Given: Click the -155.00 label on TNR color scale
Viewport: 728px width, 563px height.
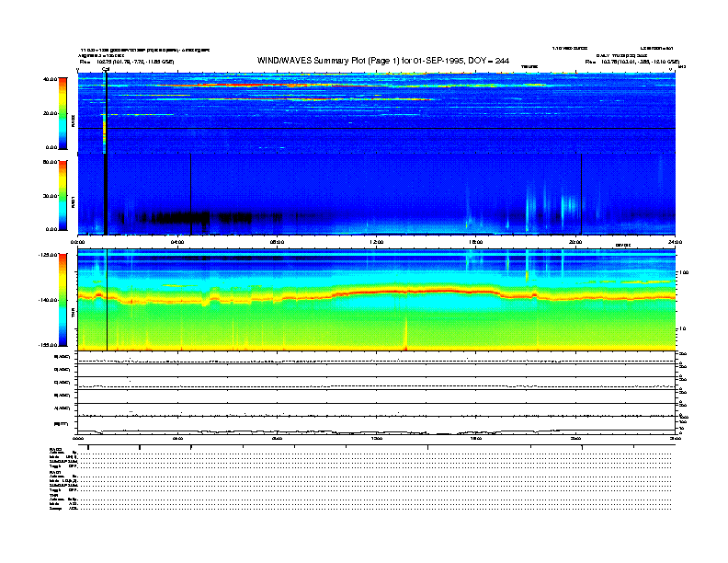Looking at the screenshot, I should pyautogui.click(x=48, y=345).
